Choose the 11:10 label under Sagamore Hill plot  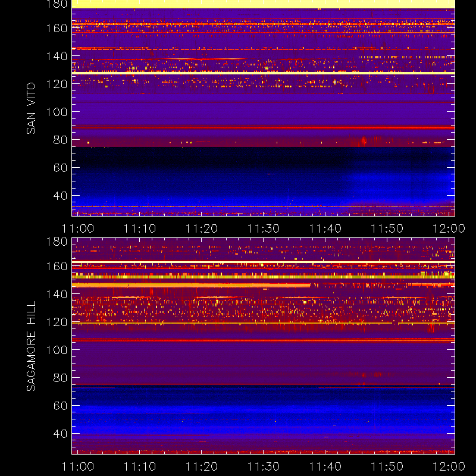pyautogui.click(x=140, y=466)
